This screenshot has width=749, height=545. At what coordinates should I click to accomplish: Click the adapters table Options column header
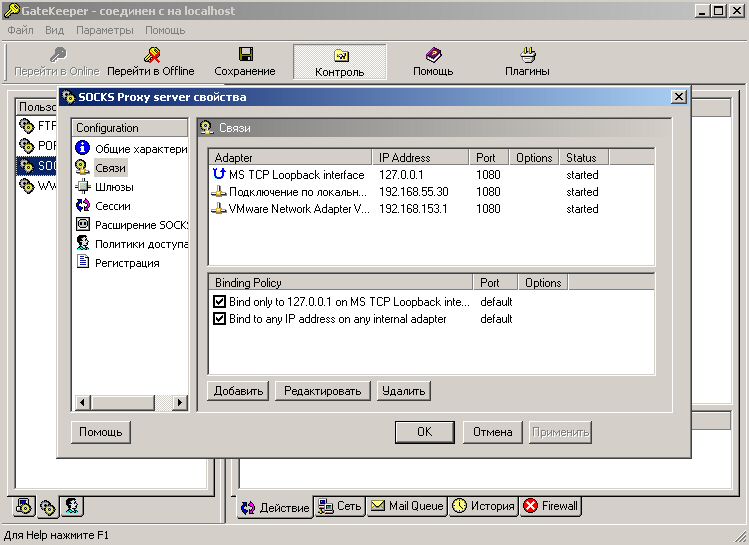(534, 158)
